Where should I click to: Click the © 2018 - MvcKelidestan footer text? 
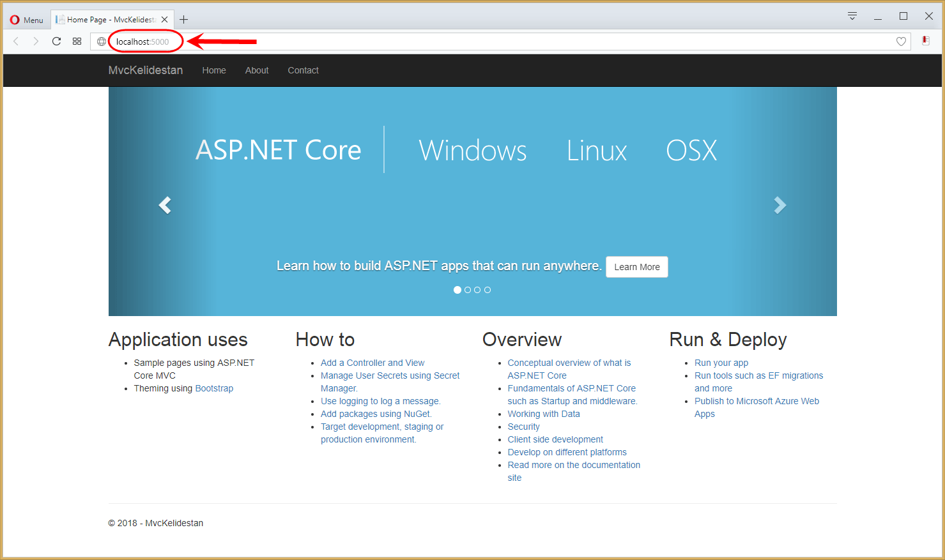coord(156,523)
